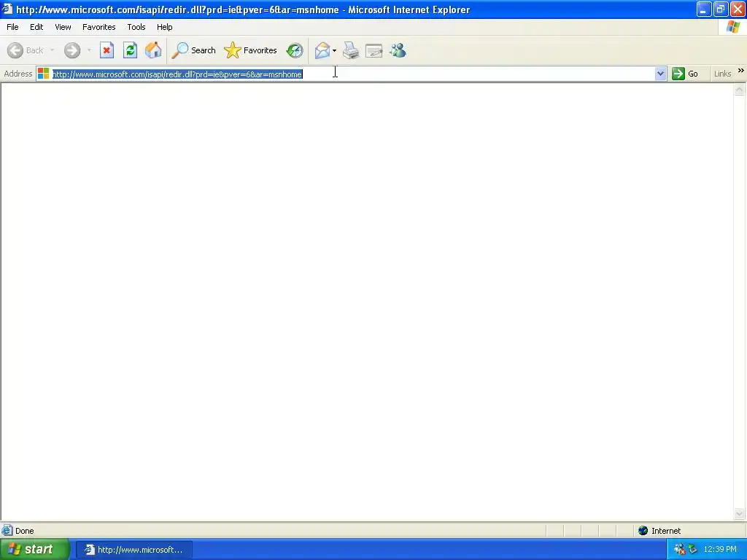
Task: Click the page favicon in address bar
Action: point(43,74)
